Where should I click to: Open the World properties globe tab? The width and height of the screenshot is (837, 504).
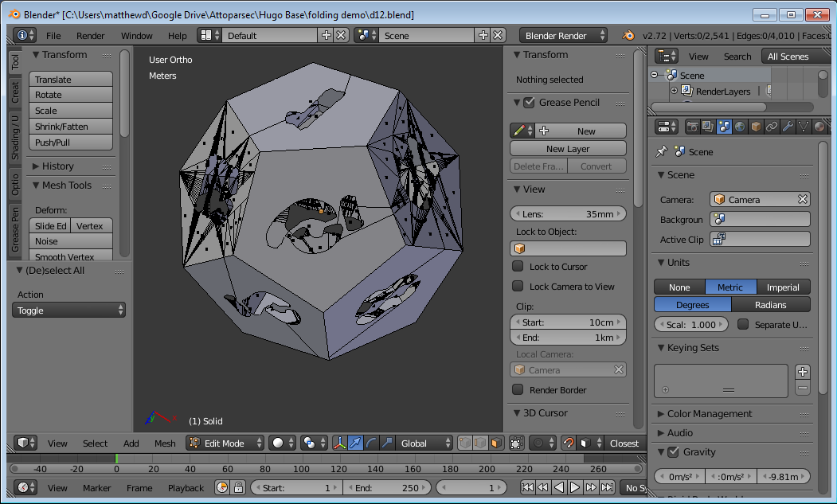point(740,127)
